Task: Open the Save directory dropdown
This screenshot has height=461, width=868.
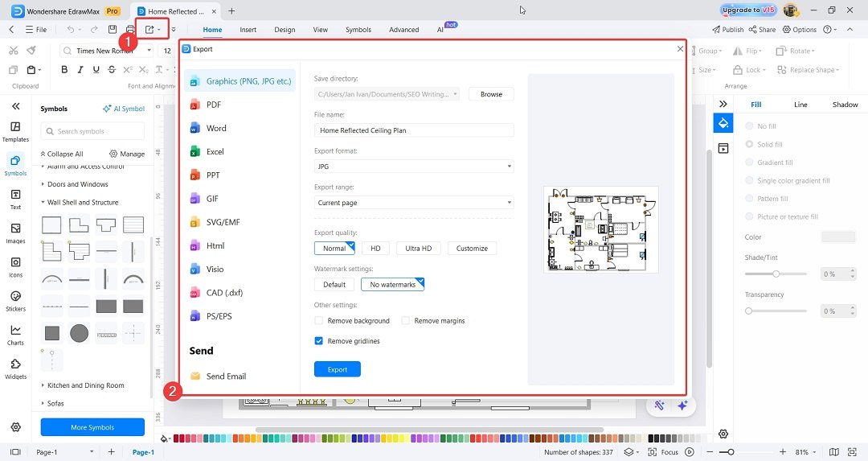Action: coord(387,94)
